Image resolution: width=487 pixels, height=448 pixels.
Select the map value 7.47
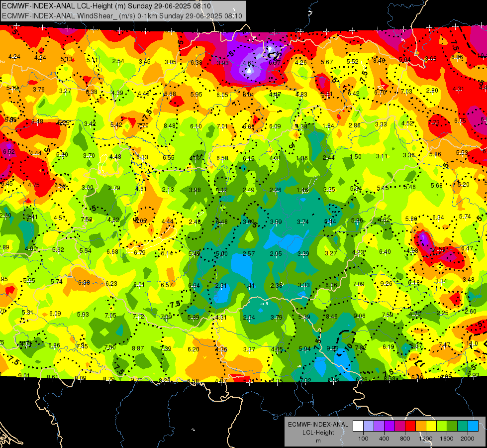click(444, 345)
